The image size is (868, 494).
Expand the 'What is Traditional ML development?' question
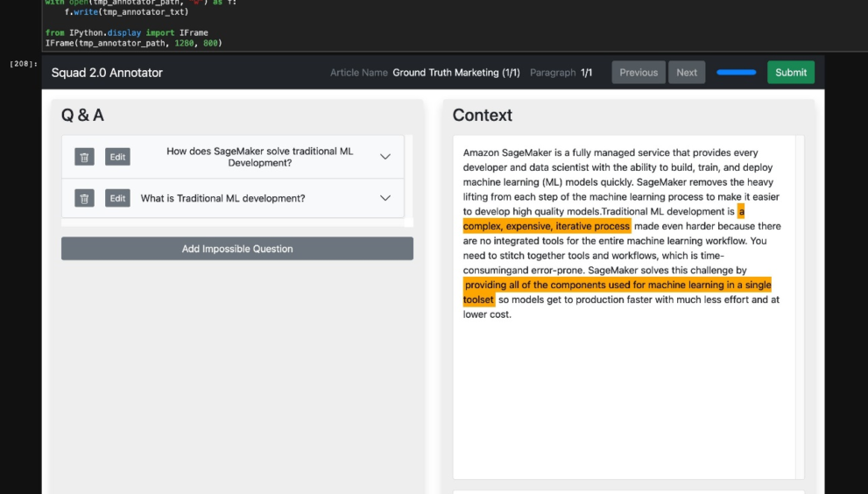pyautogui.click(x=385, y=198)
